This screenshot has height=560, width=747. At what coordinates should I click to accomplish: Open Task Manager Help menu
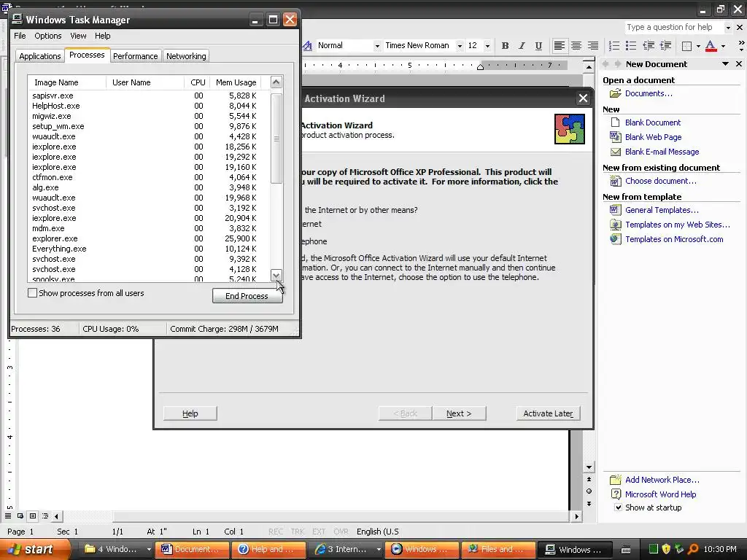[x=102, y=36]
